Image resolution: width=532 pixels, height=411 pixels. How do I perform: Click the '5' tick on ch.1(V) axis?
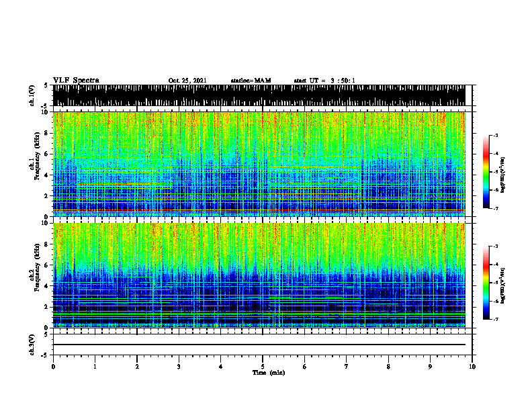point(46,86)
